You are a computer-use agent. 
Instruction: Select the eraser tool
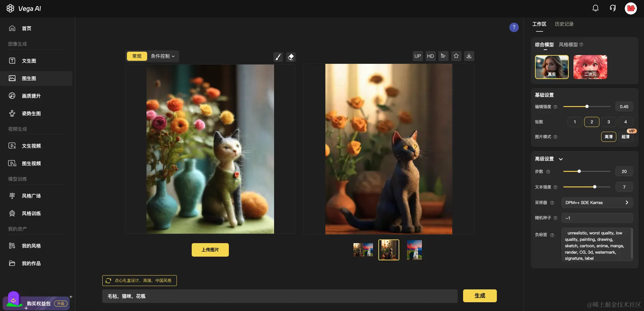(291, 57)
